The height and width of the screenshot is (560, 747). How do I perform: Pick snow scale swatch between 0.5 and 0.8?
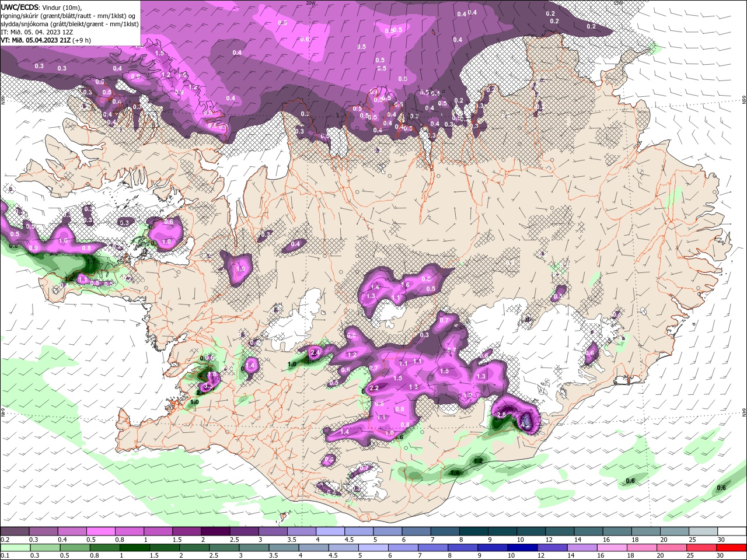100,531
